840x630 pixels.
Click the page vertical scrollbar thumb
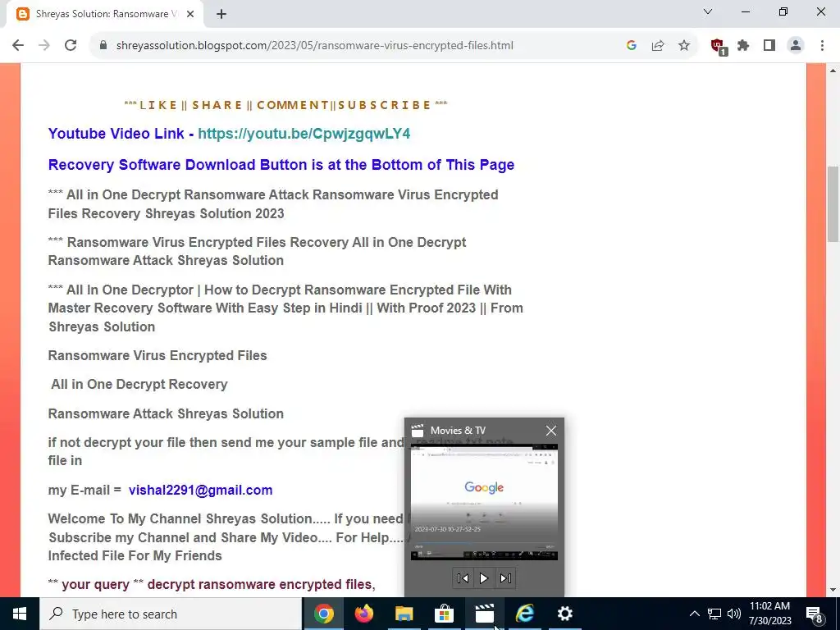(x=833, y=203)
